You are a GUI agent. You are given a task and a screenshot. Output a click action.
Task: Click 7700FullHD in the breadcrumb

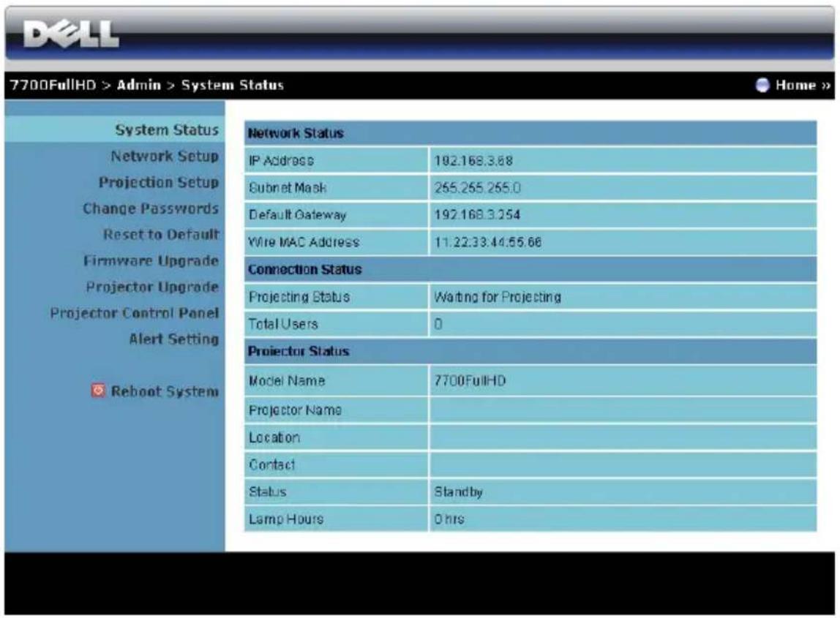tap(53, 85)
